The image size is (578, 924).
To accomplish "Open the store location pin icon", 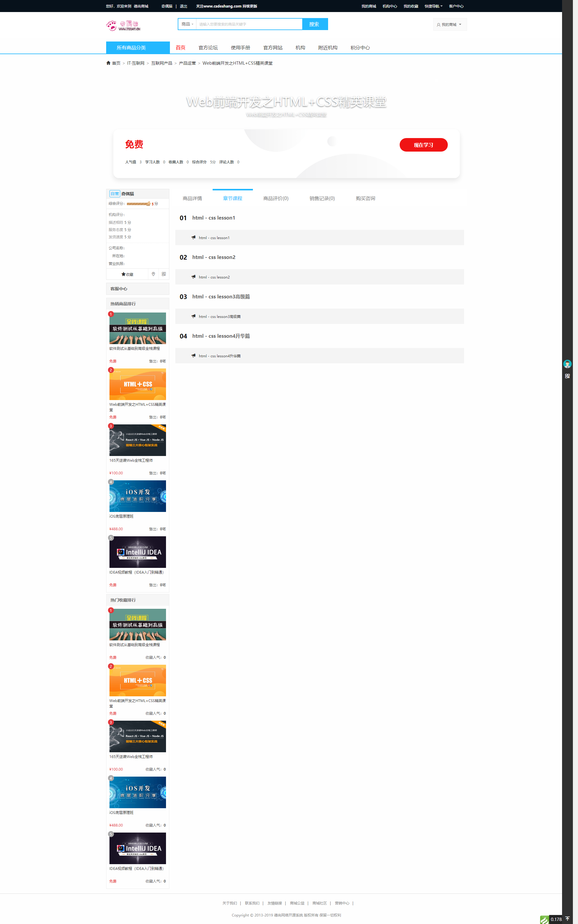I will 153,274.
